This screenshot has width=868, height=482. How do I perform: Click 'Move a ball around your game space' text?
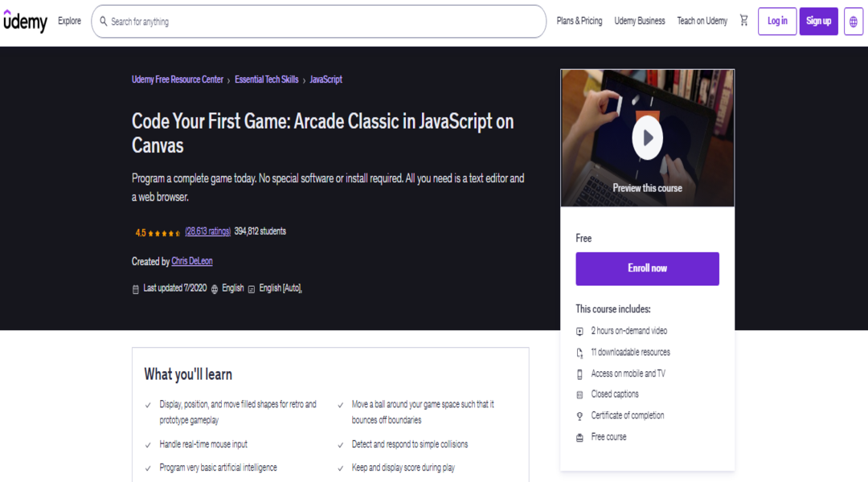coord(423,412)
